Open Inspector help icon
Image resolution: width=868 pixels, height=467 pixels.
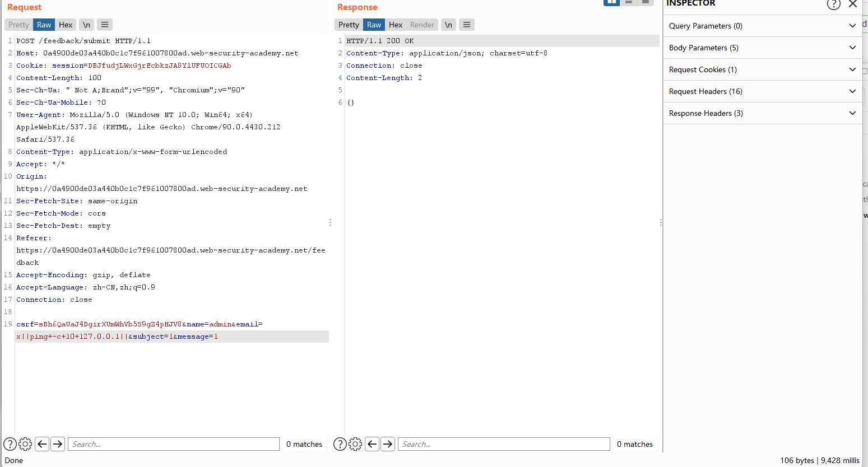tap(834, 4)
